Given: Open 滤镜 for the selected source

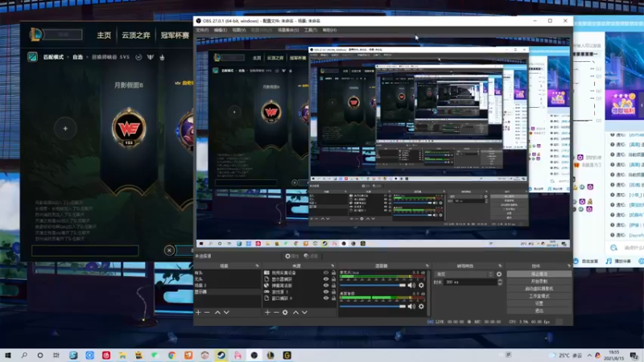Looking at the screenshot, I should 311,256.
